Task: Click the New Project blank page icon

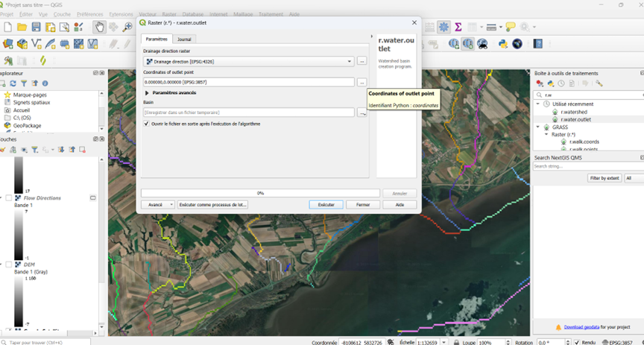Action: tap(7, 28)
